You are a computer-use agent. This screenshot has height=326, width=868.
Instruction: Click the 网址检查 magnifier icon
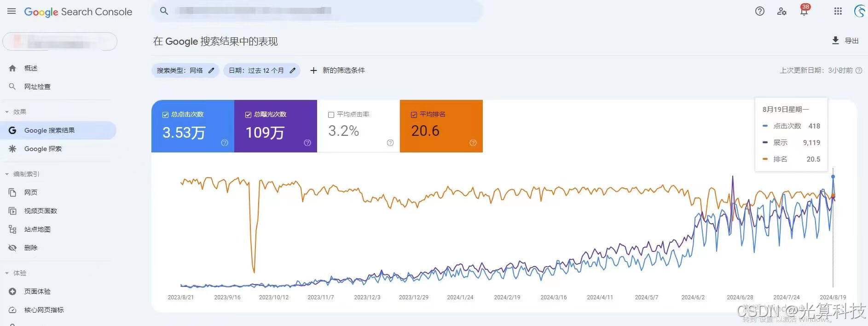click(12, 87)
